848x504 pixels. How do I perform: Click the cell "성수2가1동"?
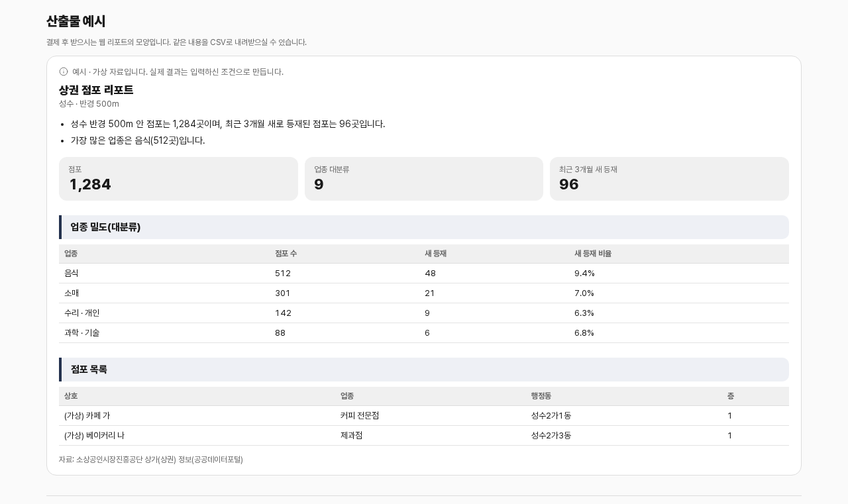coord(551,416)
